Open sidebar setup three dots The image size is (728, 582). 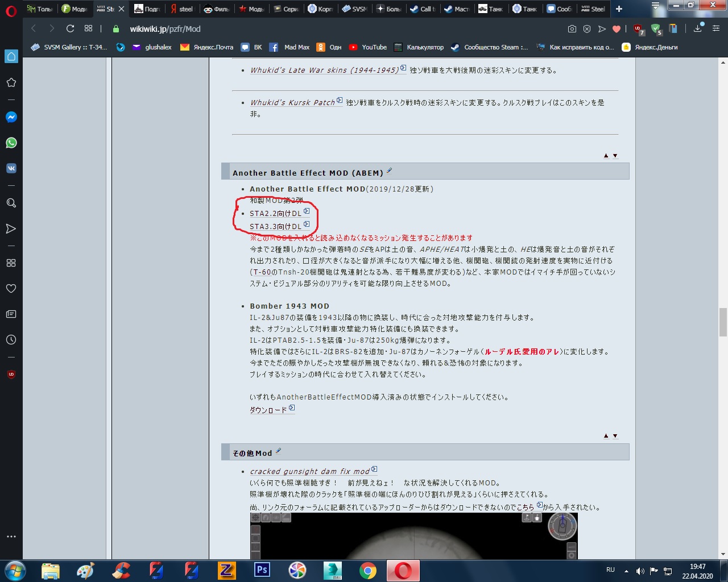[11, 537]
